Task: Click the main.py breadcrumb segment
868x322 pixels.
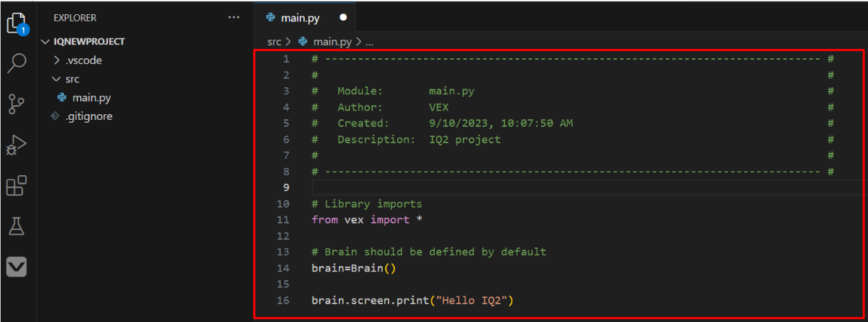Action: (x=332, y=42)
